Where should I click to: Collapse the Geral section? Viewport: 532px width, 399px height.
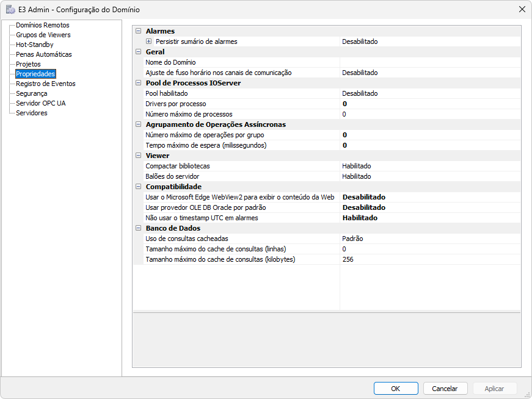(138, 52)
